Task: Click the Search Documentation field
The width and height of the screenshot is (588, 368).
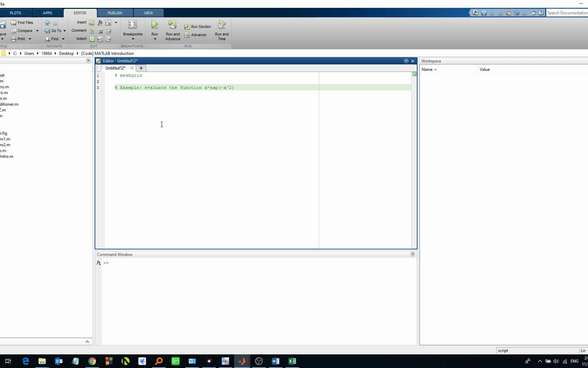Action: coord(567,13)
